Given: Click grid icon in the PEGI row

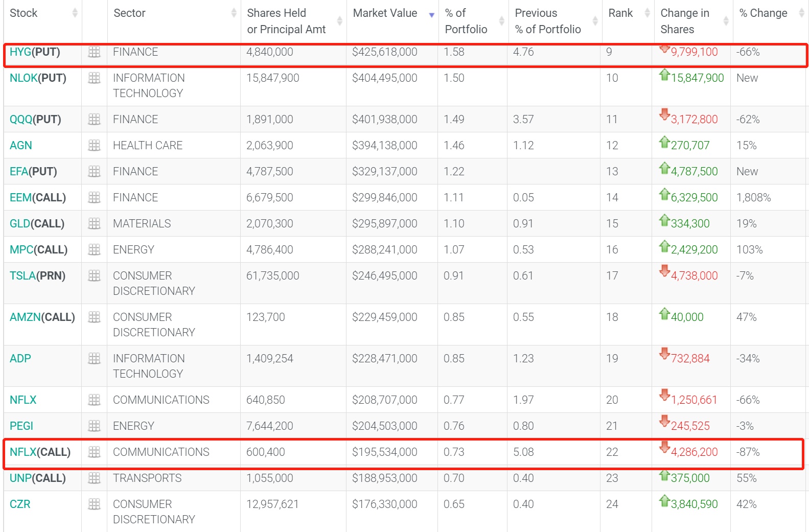Looking at the screenshot, I should [x=94, y=426].
